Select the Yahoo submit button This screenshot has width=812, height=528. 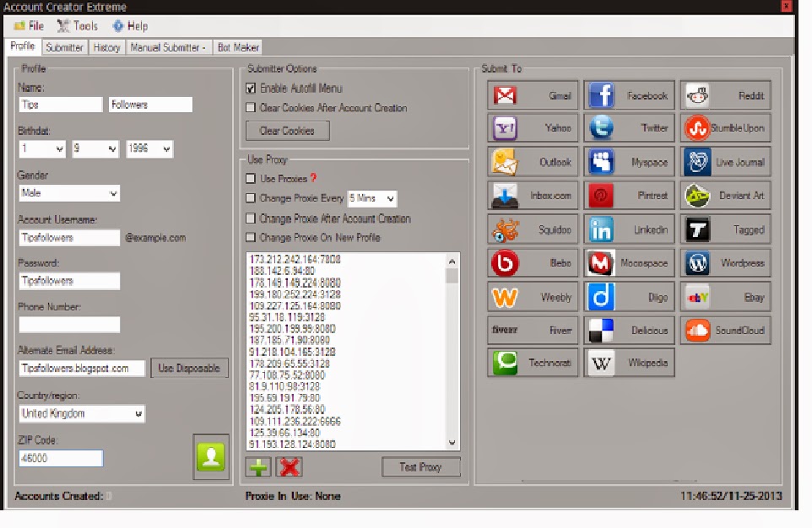point(533,128)
